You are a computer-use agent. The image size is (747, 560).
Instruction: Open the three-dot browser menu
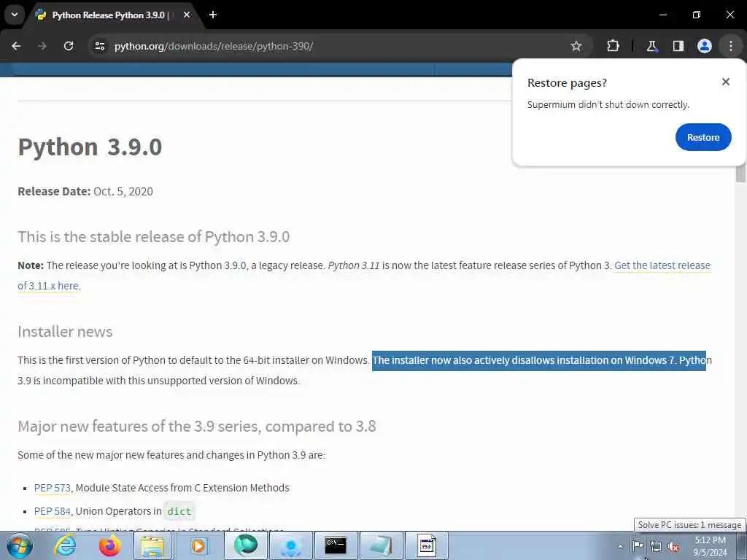[x=731, y=46]
